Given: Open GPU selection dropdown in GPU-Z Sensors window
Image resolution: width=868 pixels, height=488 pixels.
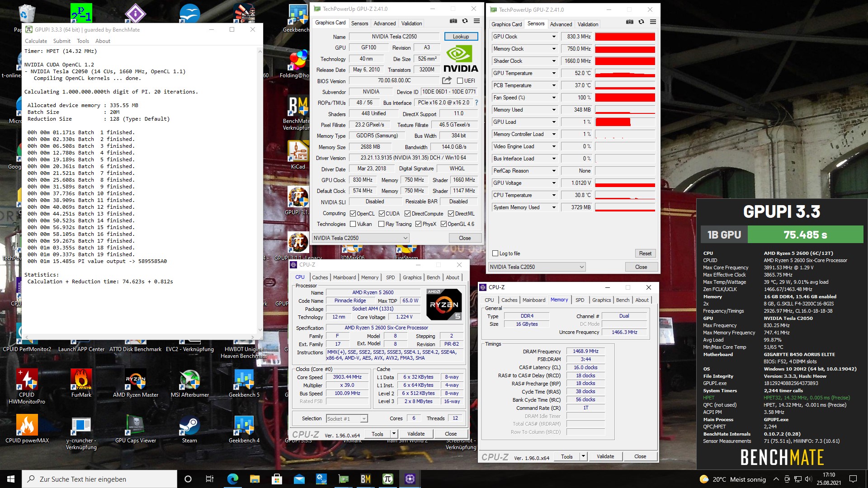Looking at the screenshot, I should (537, 267).
